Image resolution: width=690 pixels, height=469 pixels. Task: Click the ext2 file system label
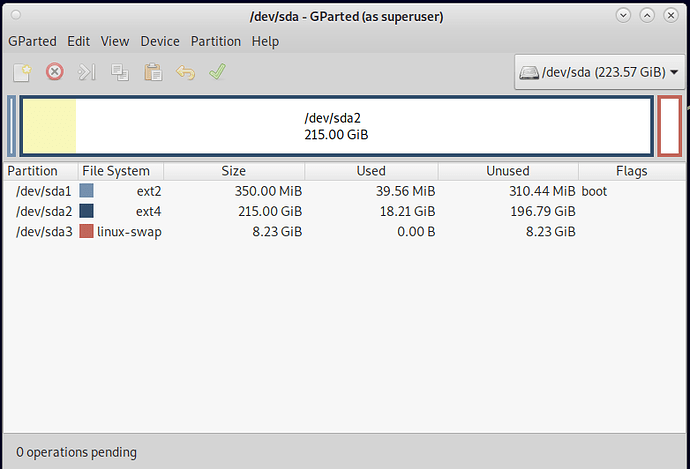[x=149, y=191]
